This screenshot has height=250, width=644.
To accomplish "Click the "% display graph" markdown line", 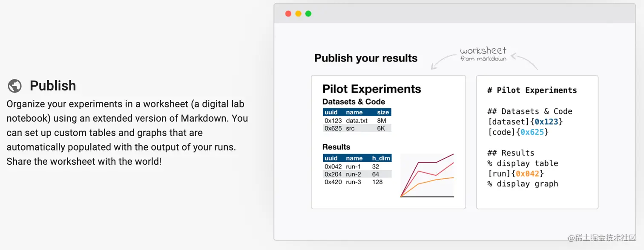I will 523,184.
